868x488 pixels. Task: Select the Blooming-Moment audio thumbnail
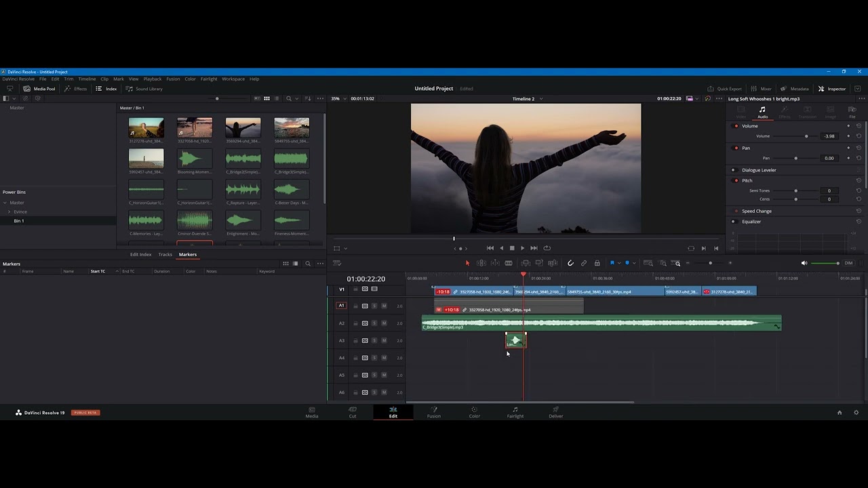click(195, 159)
